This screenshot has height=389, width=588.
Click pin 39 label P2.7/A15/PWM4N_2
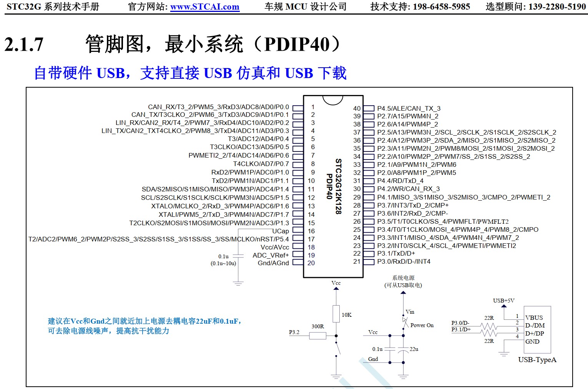pos(408,116)
